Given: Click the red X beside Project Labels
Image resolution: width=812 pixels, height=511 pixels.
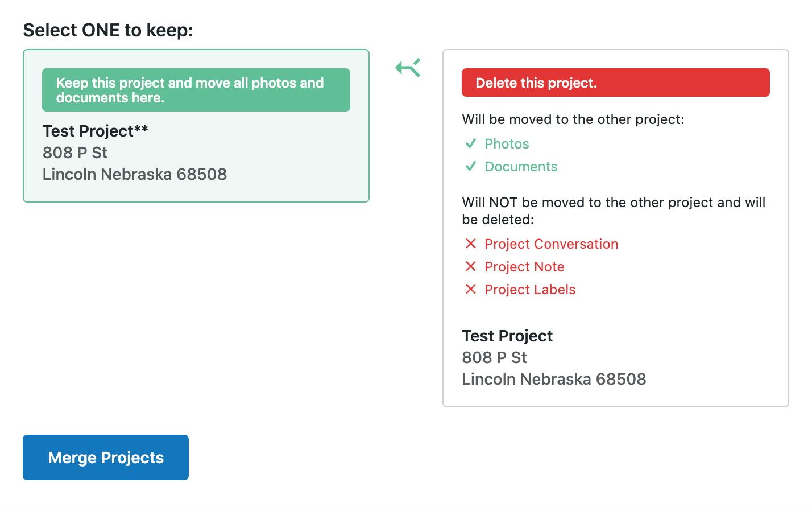Looking at the screenshot, I should 470,289.
